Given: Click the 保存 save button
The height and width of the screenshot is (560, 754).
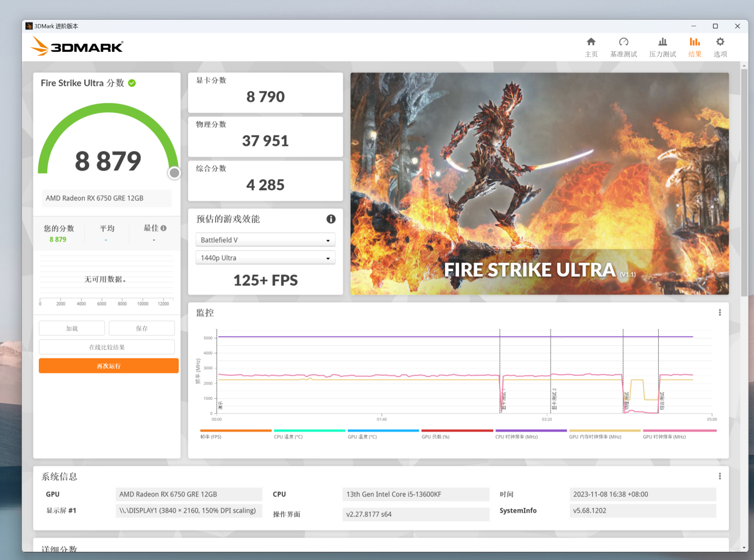Looking at the screenshot, I should coord(142,328).
